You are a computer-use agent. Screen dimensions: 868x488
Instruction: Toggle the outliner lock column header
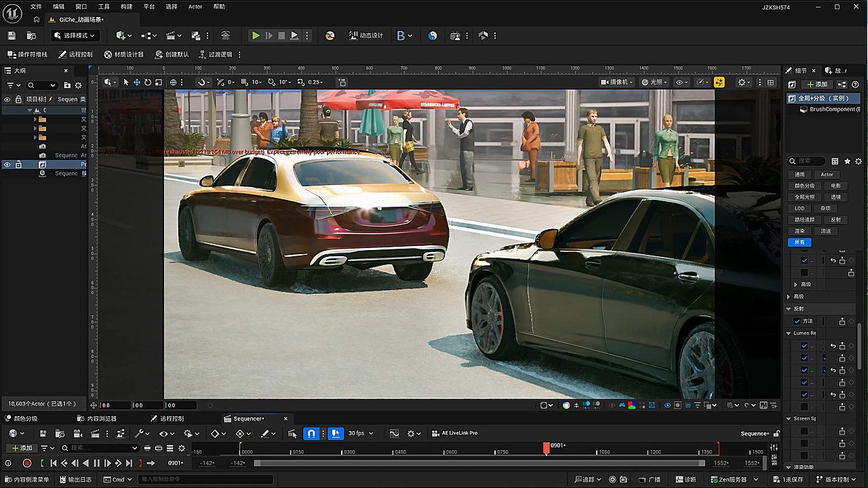pyautogui.click(x=18, y=99)
